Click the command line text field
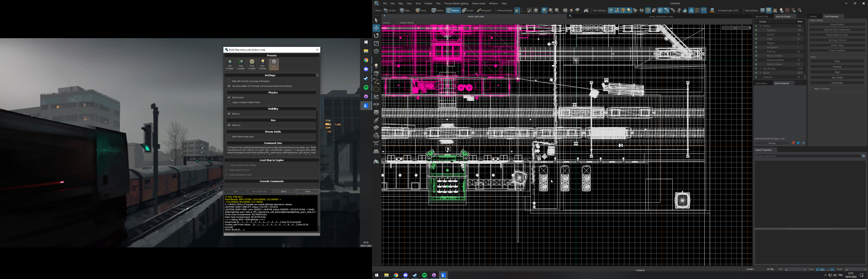Viewport: 868px width, 279px height. (272, 151)
